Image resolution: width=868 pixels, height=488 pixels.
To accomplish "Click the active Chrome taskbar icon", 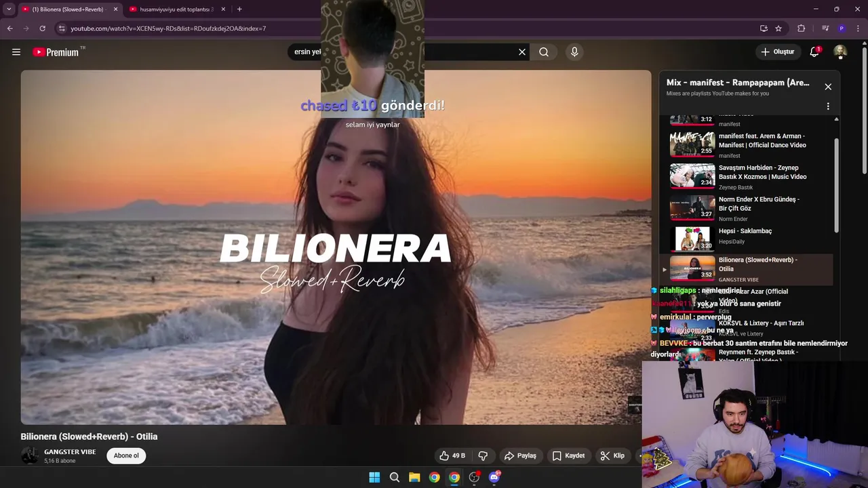I will click(x=454, y=477).
